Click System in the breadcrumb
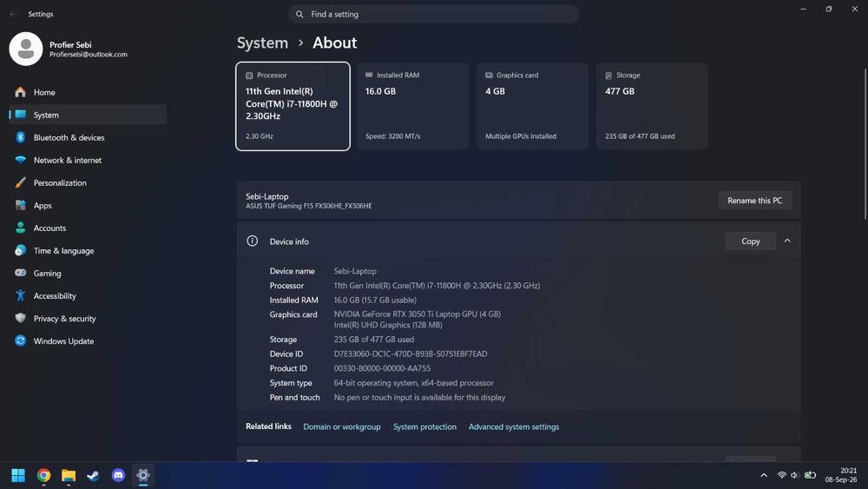 pos(262,43)
